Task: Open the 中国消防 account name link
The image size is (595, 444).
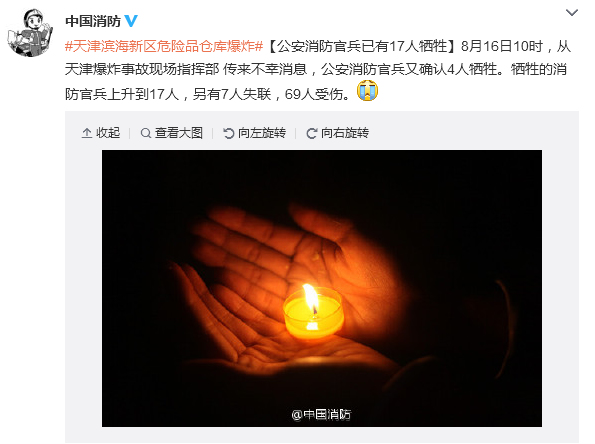Action: pyautogui.click(x=93, y=21)
